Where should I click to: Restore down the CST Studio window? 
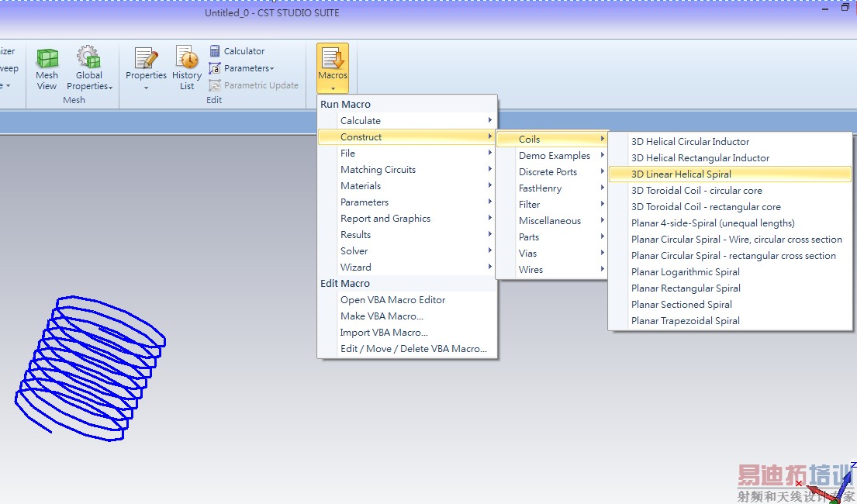(845, 8)
